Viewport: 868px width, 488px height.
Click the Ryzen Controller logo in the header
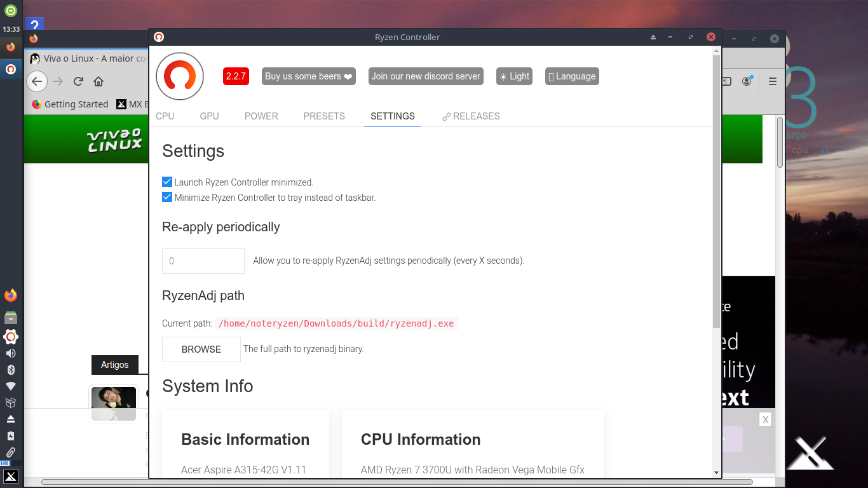[180, 76]
